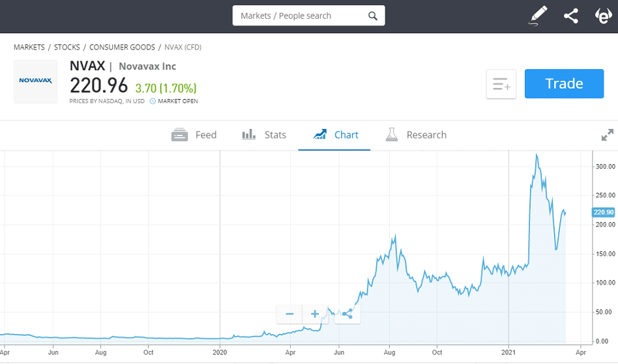Zoom in chart with plus button
Screen dimensions: 618x364
coord(315,314)
